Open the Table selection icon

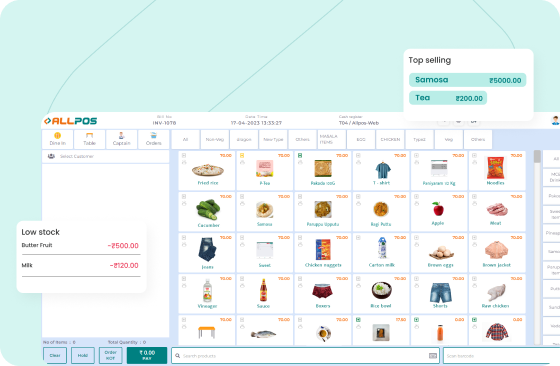coord(89,136)
